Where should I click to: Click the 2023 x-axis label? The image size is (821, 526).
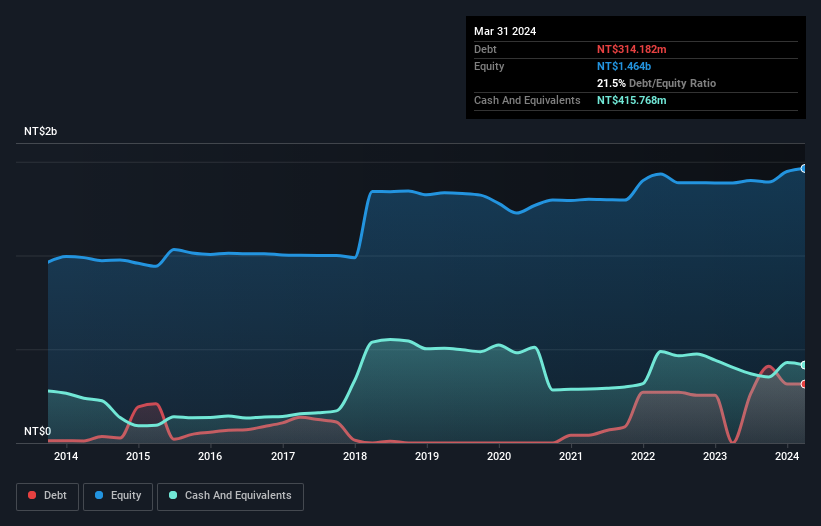715,456
